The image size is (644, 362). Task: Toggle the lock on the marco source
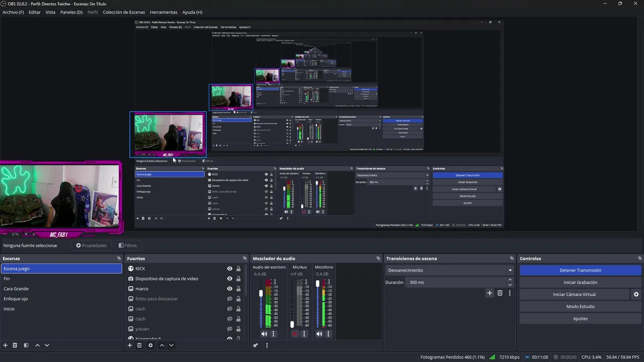tap(238, 289)
